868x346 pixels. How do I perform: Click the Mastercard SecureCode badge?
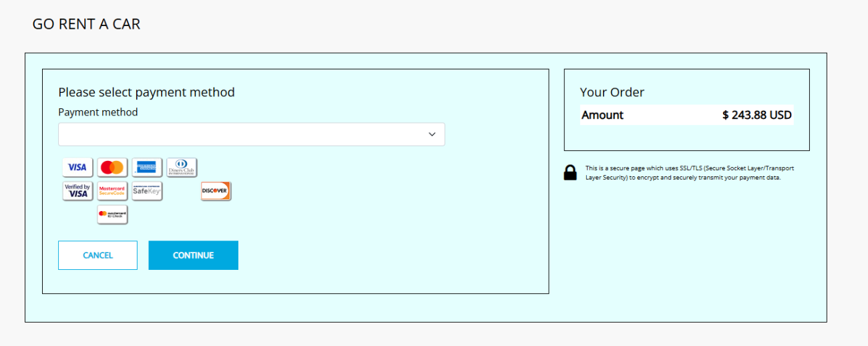coord(112,191)
